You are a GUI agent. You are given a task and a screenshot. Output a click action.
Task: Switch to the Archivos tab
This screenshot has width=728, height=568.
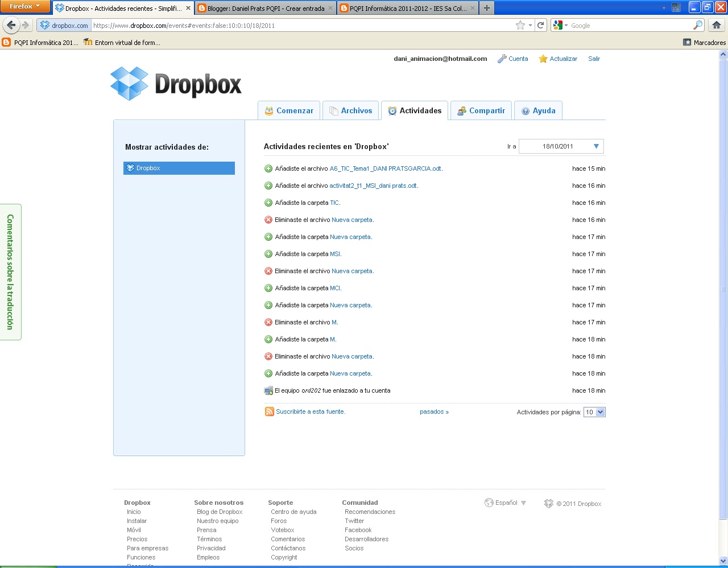pyautogui.click(x=350, y=110)
